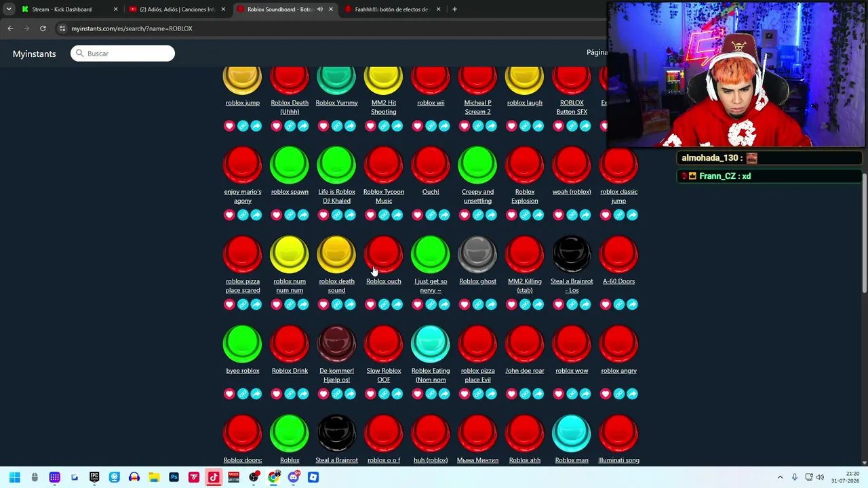Share the 'A-60 Doors' sound
Screen dimensions: 868x488
click(632, 304)
